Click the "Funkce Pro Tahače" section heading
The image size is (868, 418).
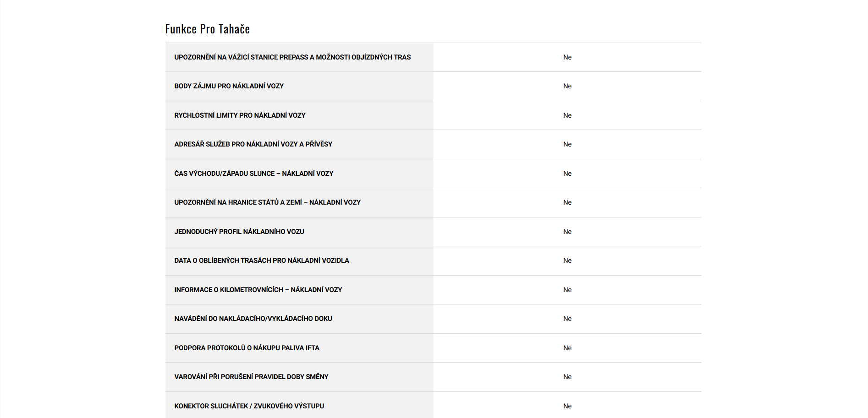click(207, 29)
